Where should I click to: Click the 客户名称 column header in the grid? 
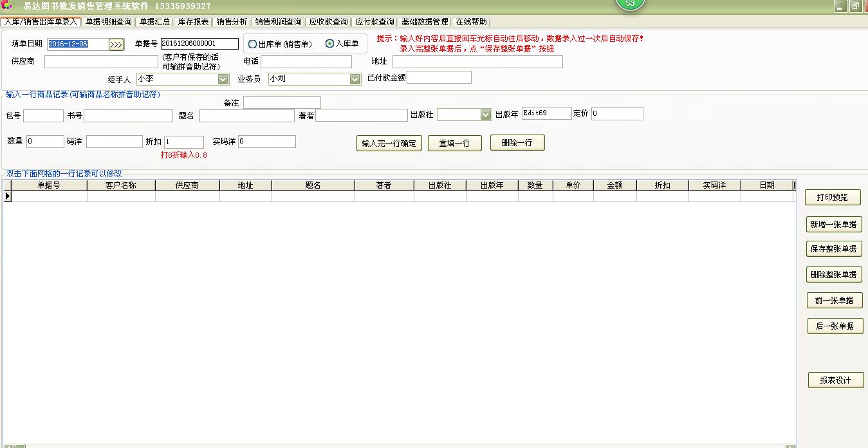coord(121,185)
